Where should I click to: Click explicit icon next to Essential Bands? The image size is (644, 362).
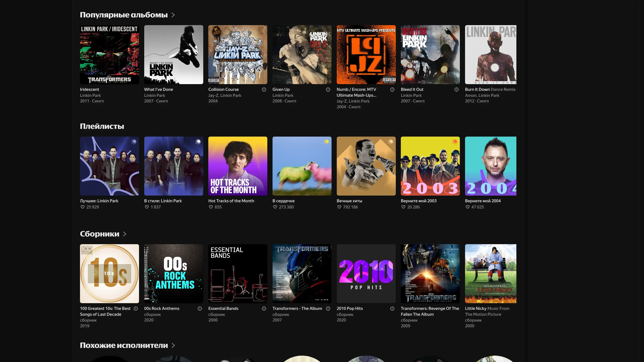click(x=264, y=309)
